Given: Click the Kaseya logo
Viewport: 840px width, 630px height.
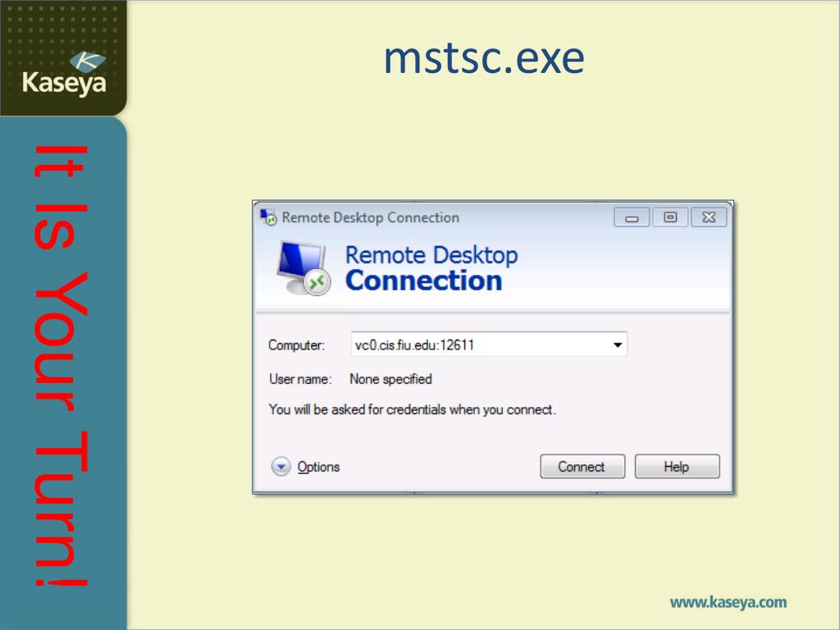Looking at the screenshot, I should click(64, 74).
